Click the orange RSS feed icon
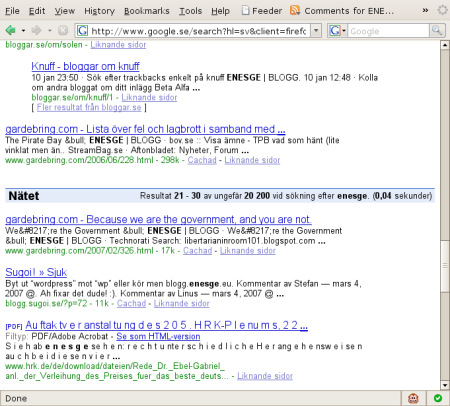This screenshot has height=406, width=450. (x=295, y=10)
